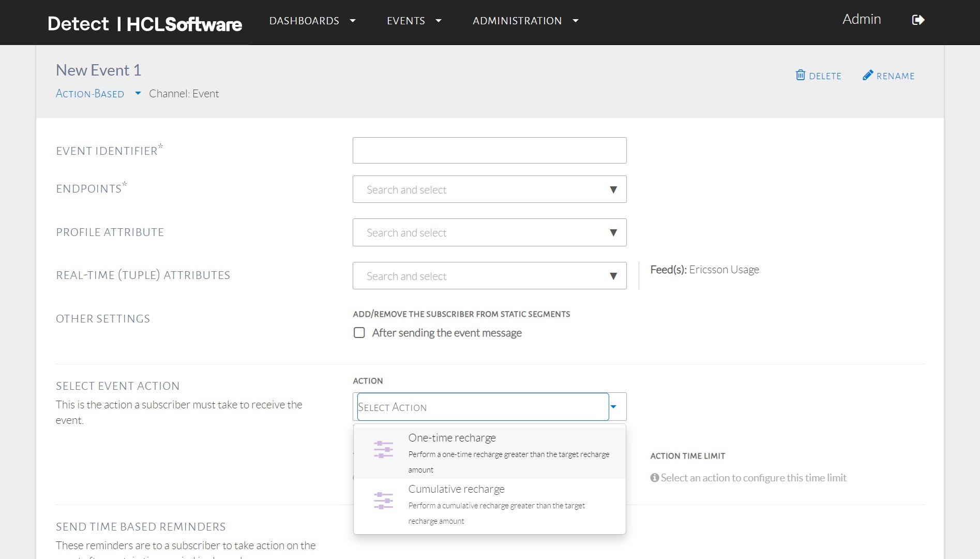Open Real-Time (Tuple) Attributes dropdown
Screen dimensions: 980x559
click(613, 276)
